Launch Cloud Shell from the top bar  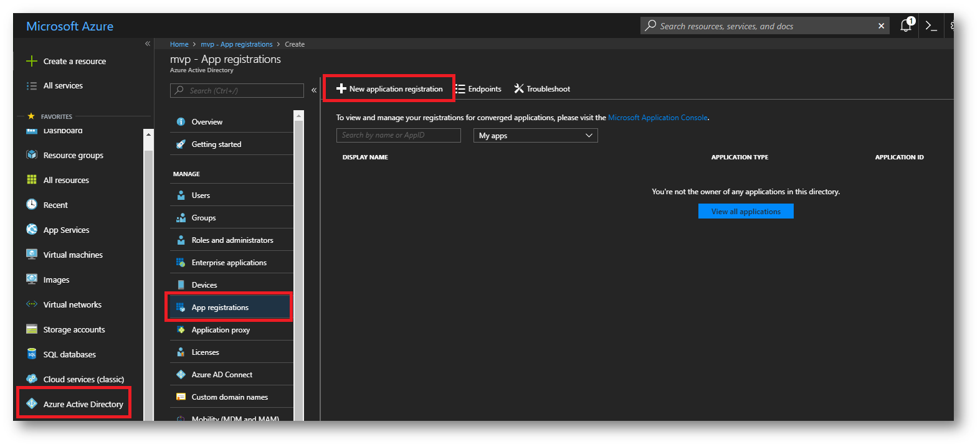[931, 26]
